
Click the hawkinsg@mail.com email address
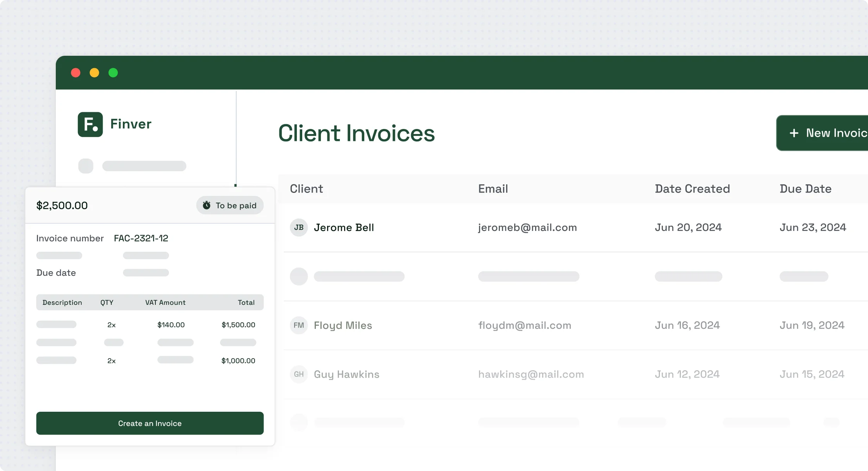click(x=531, y=374)
